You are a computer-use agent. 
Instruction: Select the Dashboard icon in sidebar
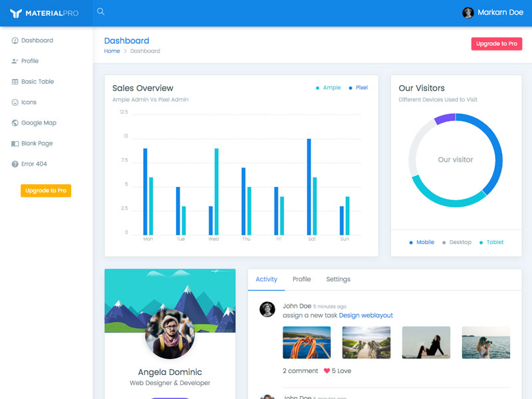coord(15,40)
